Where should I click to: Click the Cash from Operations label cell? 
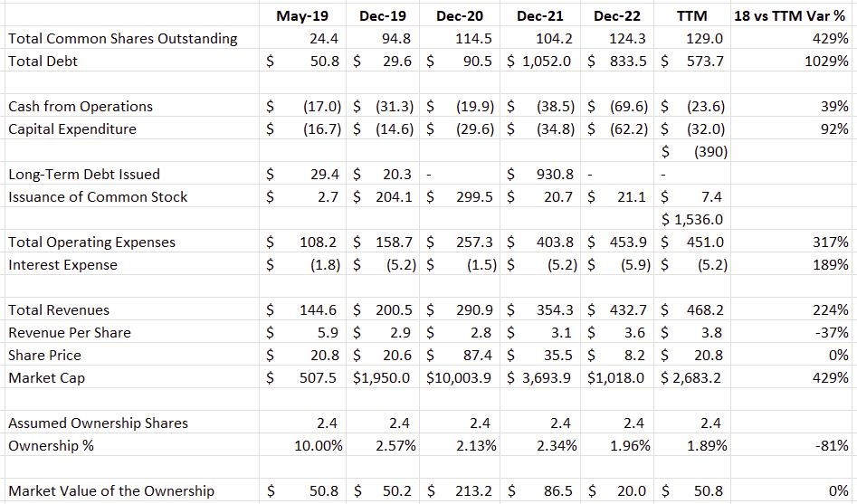[81, 107]
